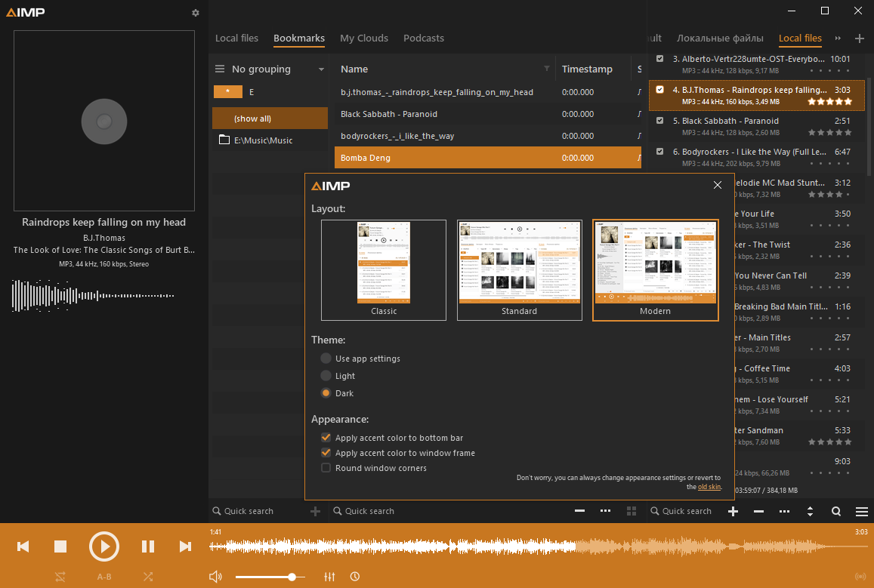Open the Local files tab in music library
Image resolution: width=874 pixels, height=588 pixels.
click(x=237, y=38)
